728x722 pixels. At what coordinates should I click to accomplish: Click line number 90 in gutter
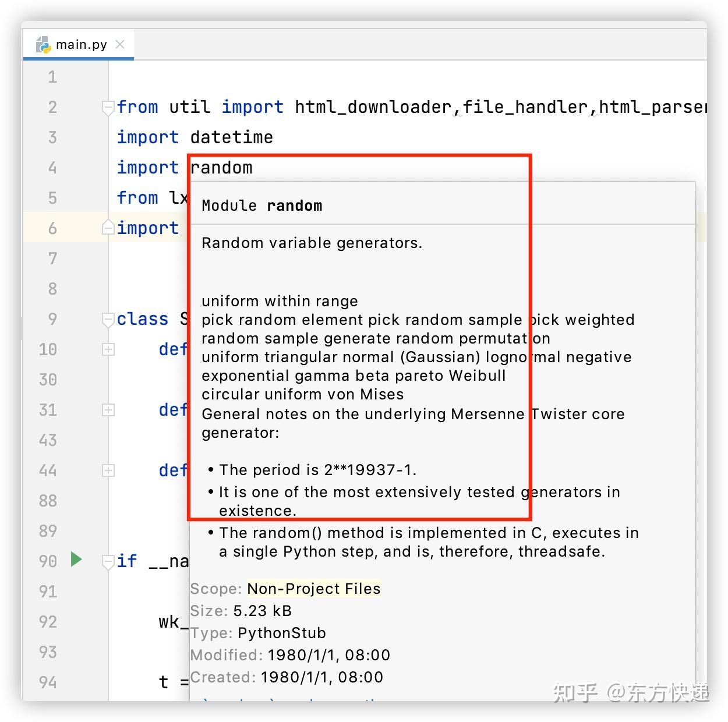point(48,561)
